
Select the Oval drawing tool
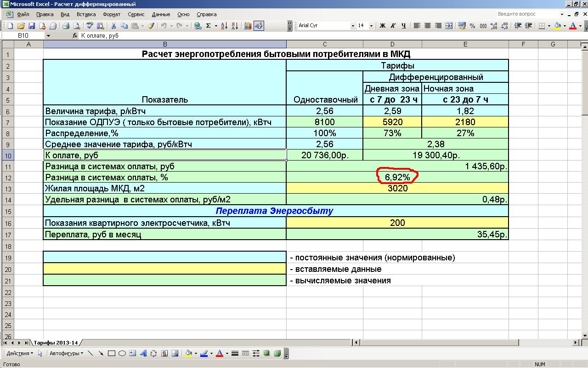[122, 353]
